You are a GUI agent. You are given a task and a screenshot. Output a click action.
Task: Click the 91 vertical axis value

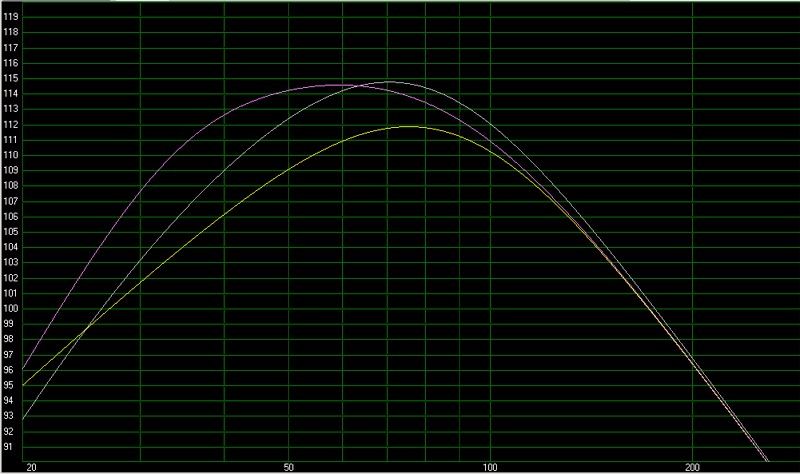point(9,447)
